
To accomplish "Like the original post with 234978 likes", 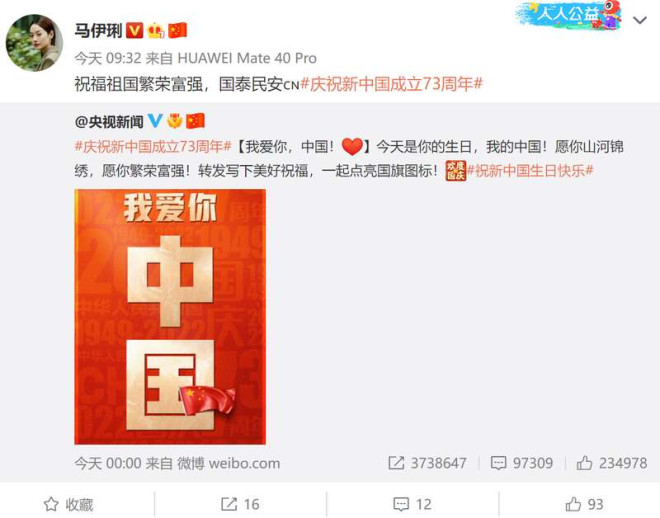I will (x=612, y=463).
